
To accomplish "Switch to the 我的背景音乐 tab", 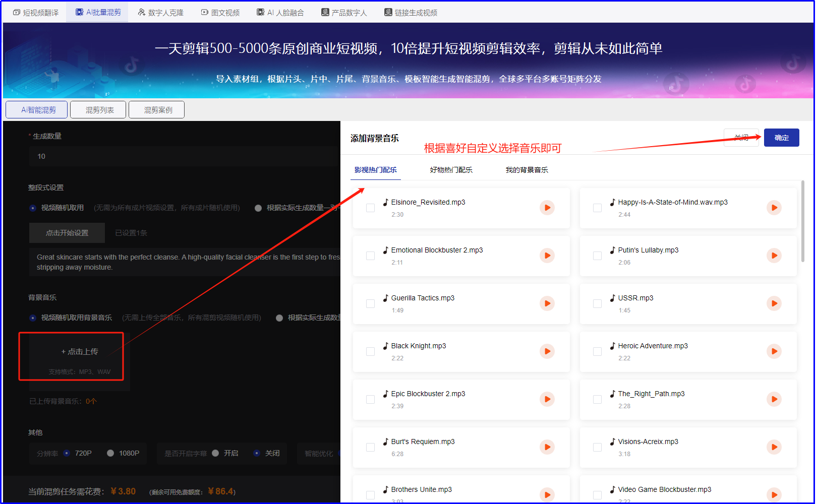I will pos(526,170).
